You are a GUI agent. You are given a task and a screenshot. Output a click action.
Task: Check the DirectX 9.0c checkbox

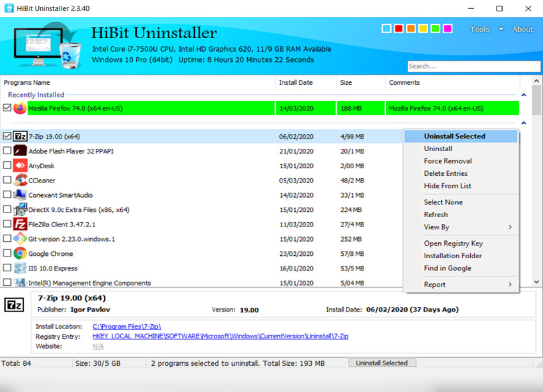(7, 209)
